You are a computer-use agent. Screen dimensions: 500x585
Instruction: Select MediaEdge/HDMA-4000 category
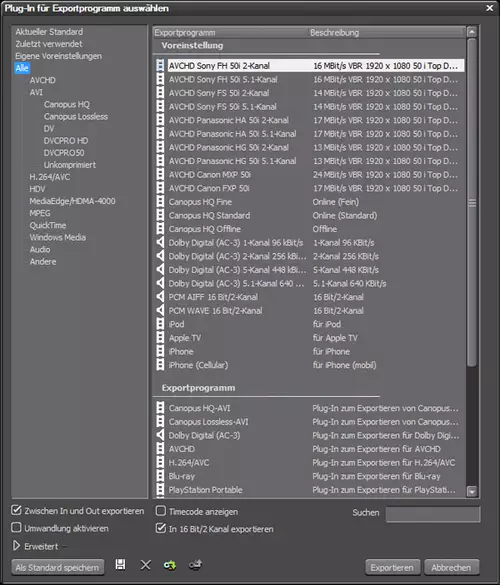(x=72, y=201)
